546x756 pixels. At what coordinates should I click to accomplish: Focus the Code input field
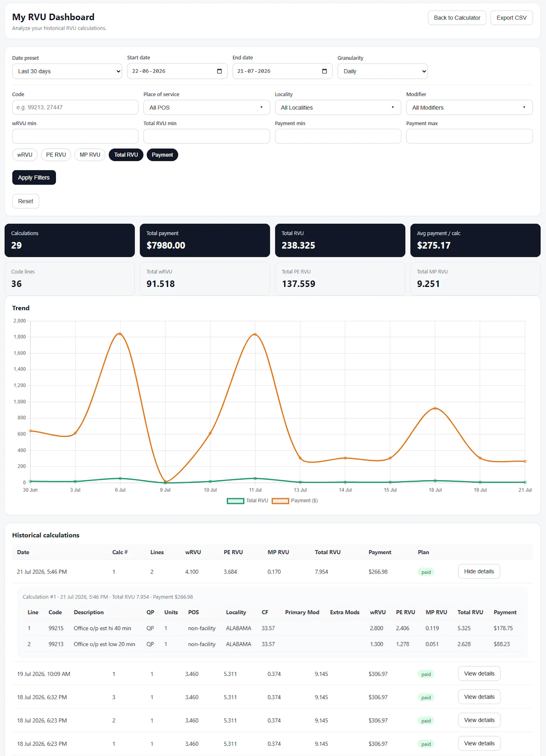pyautogui.click(x=75, y=107)
